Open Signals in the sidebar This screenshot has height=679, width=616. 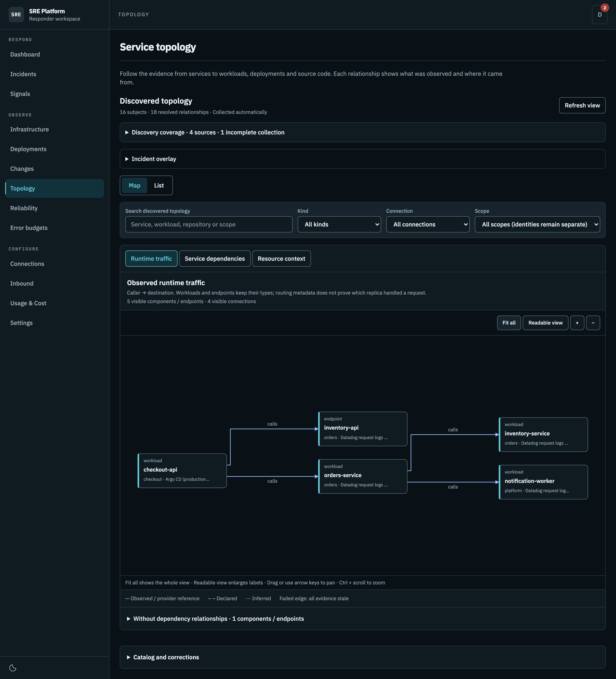pyautogui.click(x=55, y=94)
